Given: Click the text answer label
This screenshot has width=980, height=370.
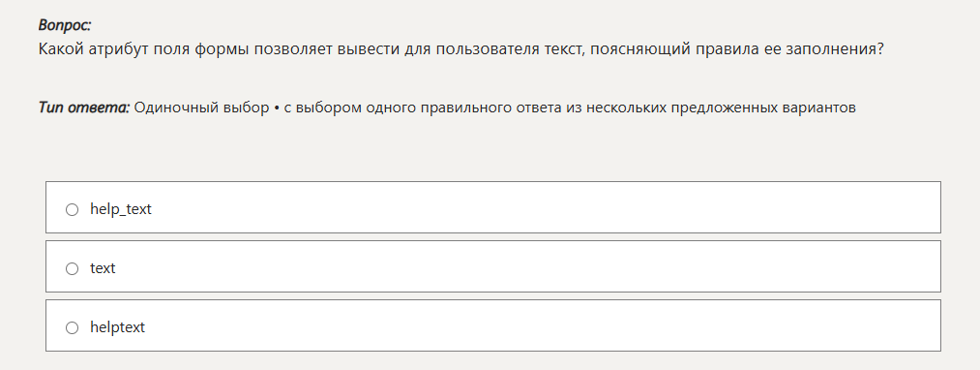Looking at the screenshot, I should (x=103, y=268).
